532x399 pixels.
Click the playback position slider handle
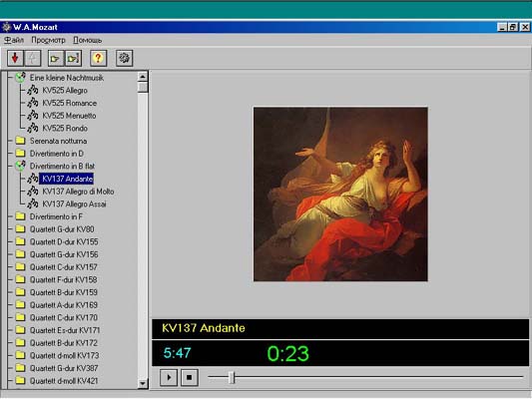(232, 377)
